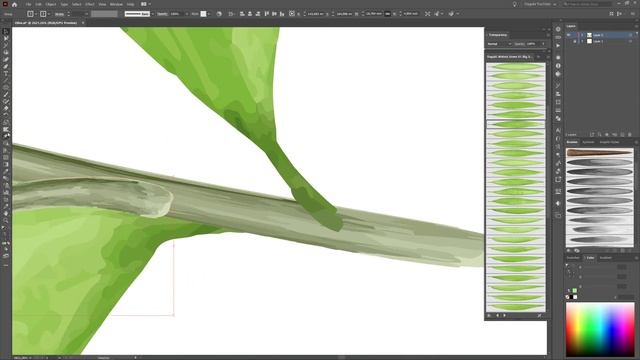
Task: Open the workspace switcher dropdown
Action: [x=540, y=4]
